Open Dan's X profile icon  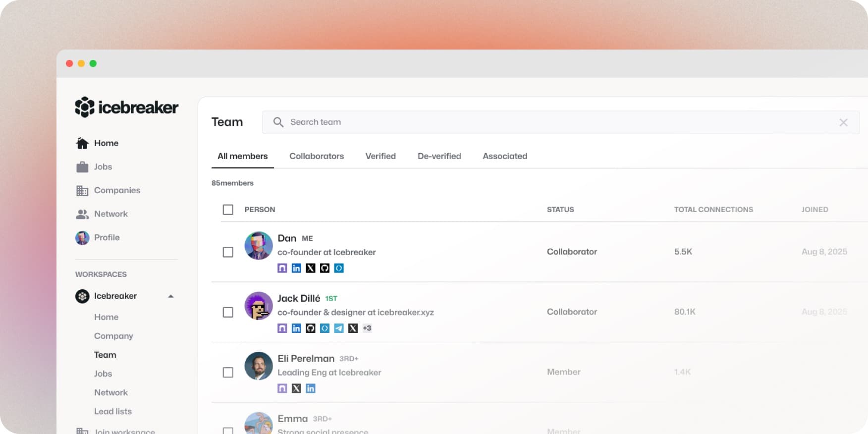pyautogui.click(x=311, y=268)
